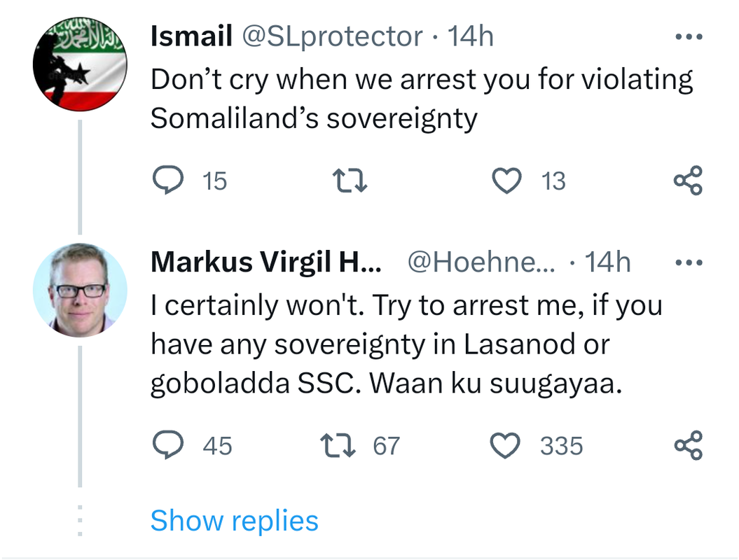The image size is (739, 560).
Task: Open Markus Virgil's profile photo
Action: point(79,290)
